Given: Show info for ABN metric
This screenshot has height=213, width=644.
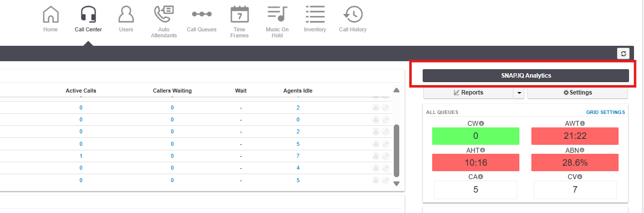Looking at the screenshot, I should tap(582, 150).
